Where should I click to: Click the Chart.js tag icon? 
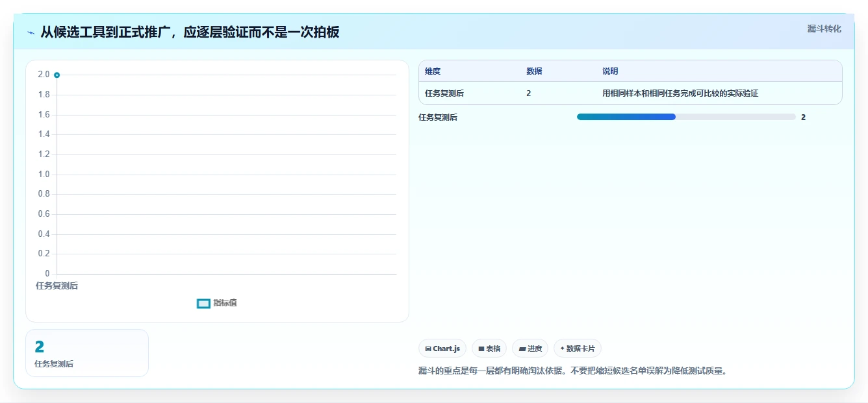428,349
